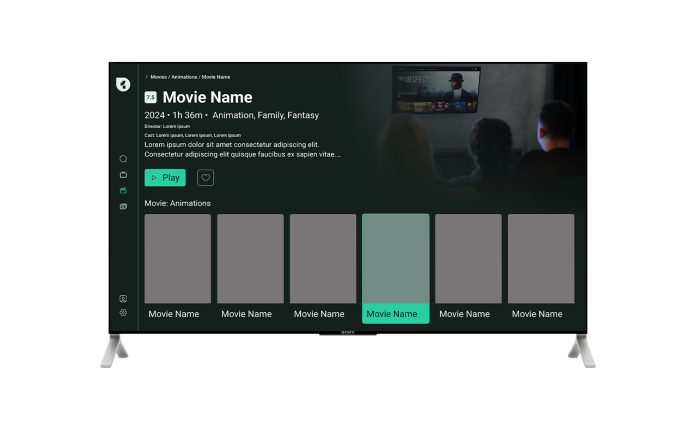This screenshot has width=698, height=442.
Task: Select the second movie poster thumbnail
Action: point(250,258)
